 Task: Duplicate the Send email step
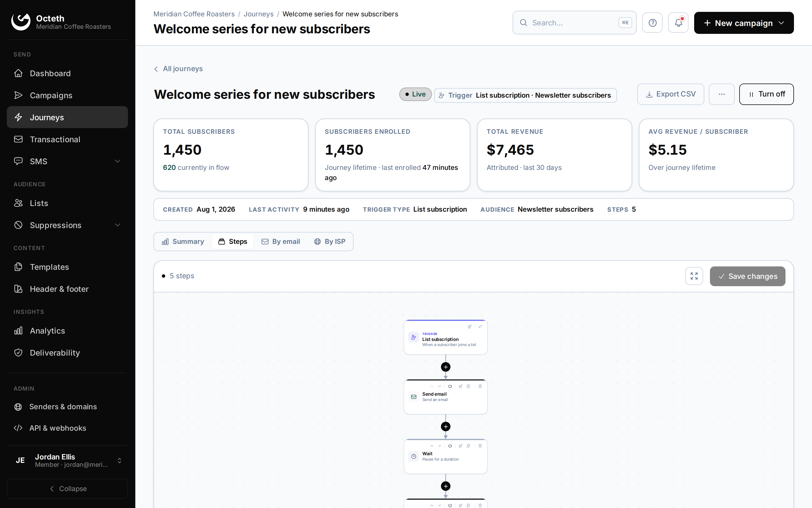[468, 386]
